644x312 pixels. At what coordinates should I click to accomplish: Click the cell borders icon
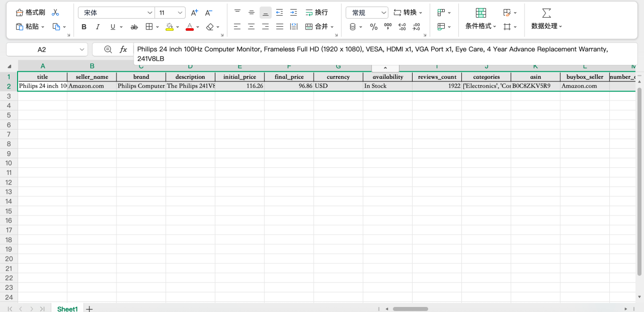click(149, 27)
